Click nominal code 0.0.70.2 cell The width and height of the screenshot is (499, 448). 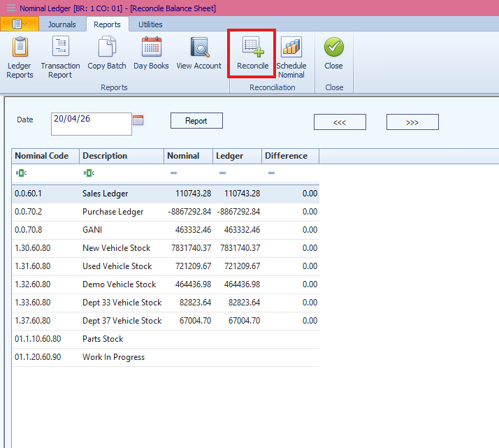(x=45, y=212)
